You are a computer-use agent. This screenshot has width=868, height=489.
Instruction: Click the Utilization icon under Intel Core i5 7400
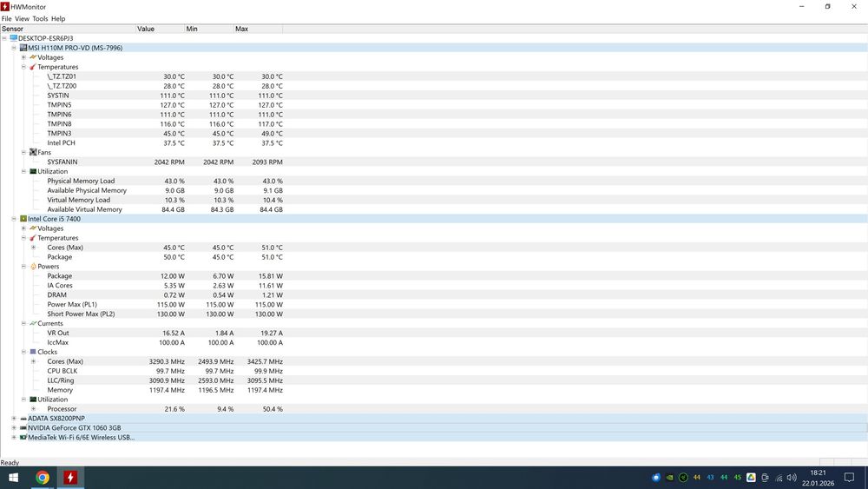pyautogui.click(x=33, y=400)
